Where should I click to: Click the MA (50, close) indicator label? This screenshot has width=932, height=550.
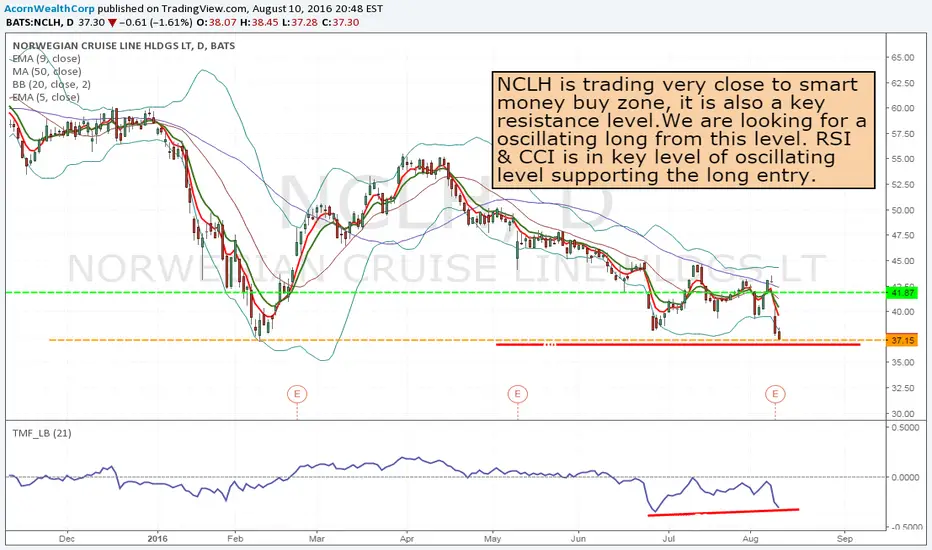click(x=46, y=71)
